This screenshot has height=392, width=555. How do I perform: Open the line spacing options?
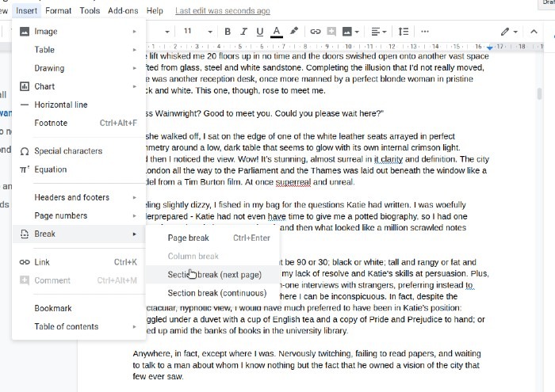tap(403, 32)
